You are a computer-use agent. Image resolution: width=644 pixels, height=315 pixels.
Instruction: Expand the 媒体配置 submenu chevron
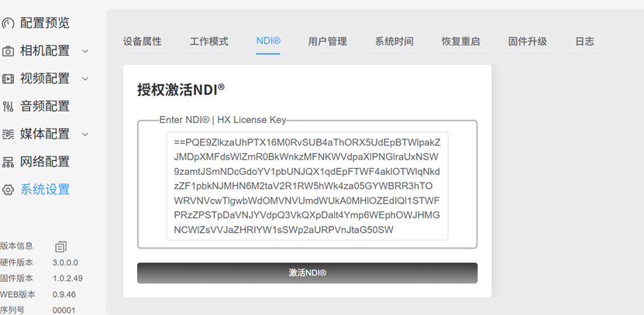85,135
